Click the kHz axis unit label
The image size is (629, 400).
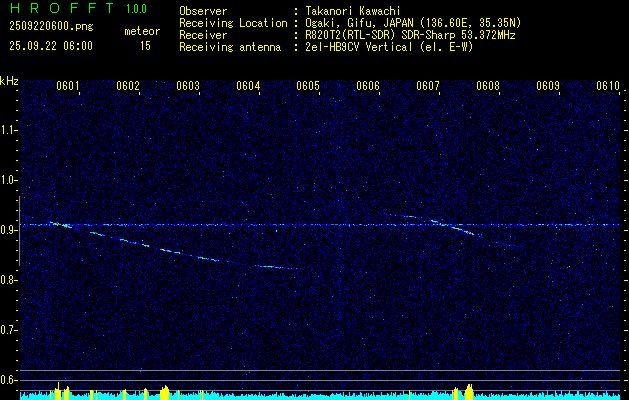click(9, 81)
